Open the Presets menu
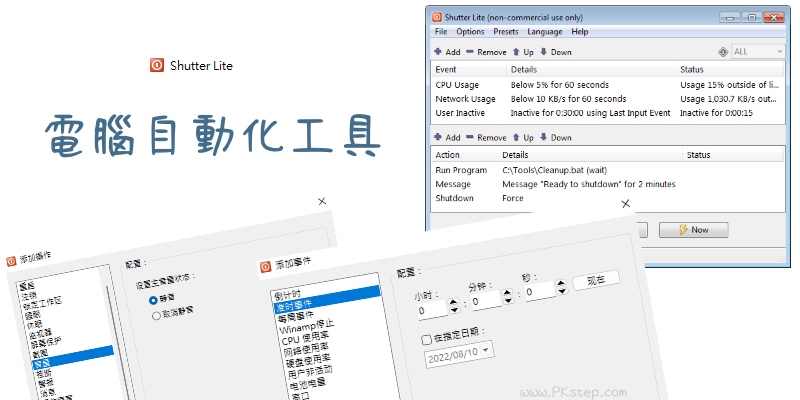 pyautogui.click(x=506, y=32)
